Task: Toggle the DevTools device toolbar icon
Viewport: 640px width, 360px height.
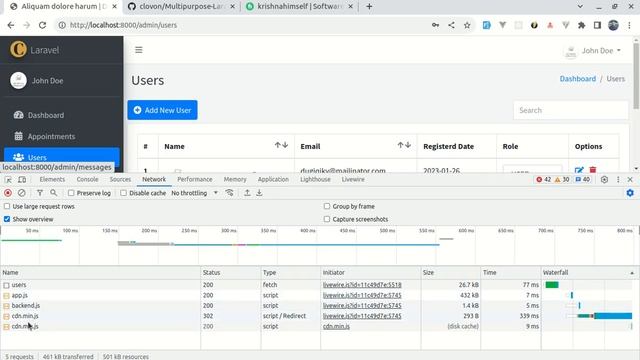Action: tap(22, 180)
